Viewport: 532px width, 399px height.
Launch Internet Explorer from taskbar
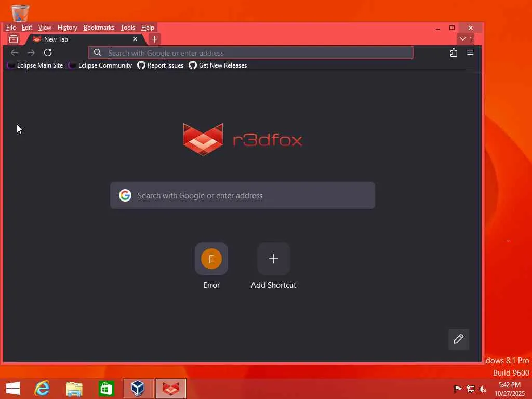click(42, 389)
